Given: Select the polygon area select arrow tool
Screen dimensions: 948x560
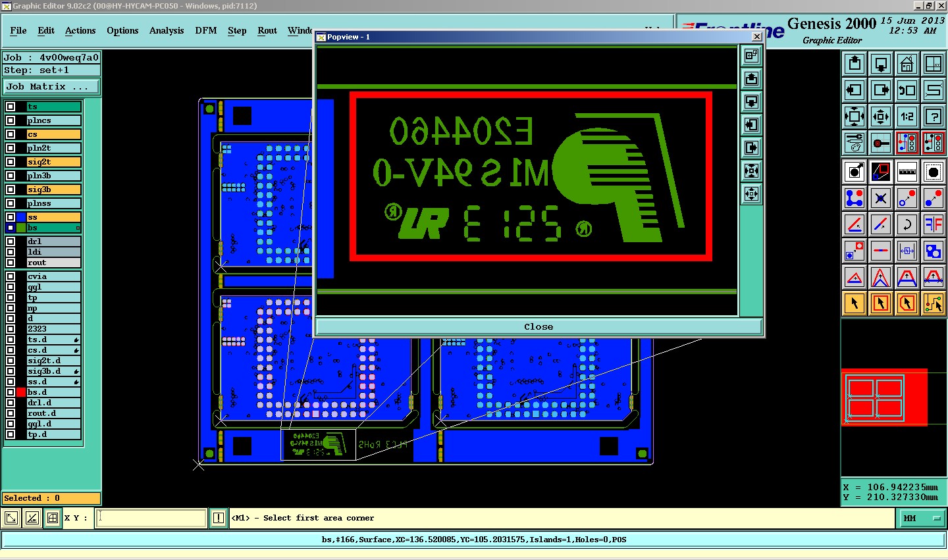Looking at the screenshot, I should tap(907, 303).
